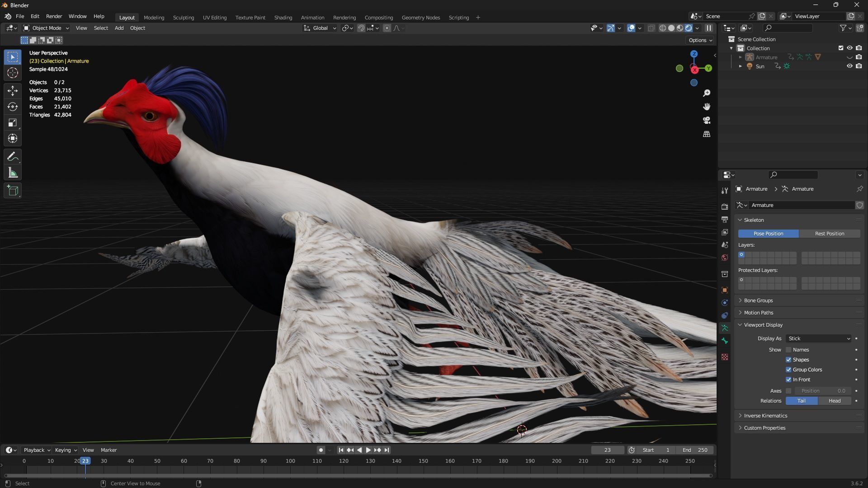This screenshot has width=868, height=488.
Task: Click the current frame 23 marker
Action: [85, 461]
